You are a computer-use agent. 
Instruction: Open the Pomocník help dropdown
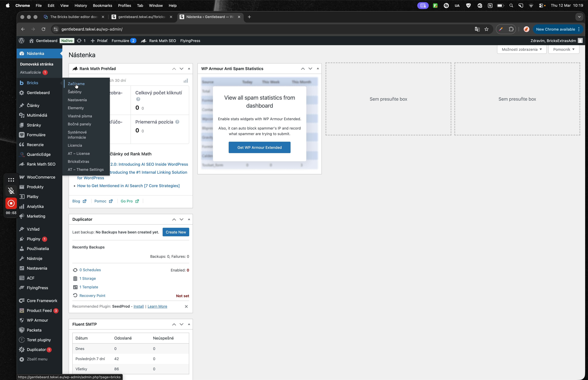pos(564,49)
